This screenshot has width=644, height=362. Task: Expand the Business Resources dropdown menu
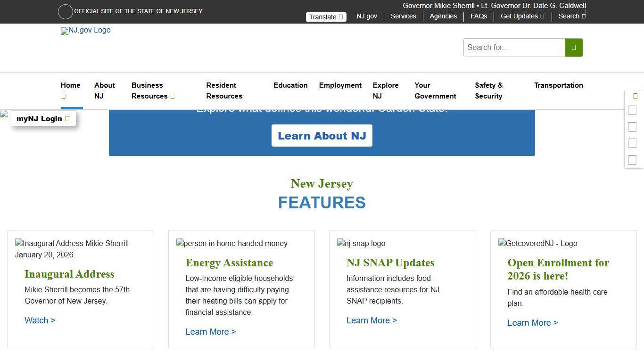[153, 90]
